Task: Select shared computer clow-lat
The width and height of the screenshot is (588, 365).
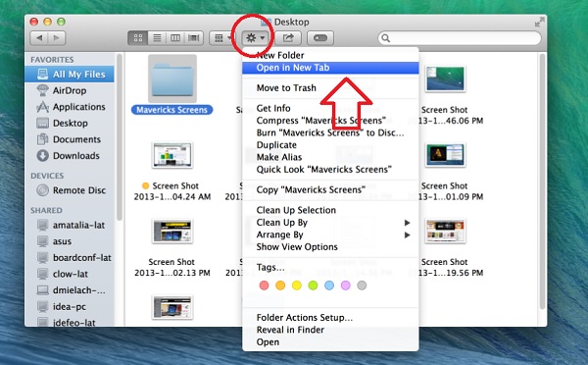Action: tap(70, 274)
